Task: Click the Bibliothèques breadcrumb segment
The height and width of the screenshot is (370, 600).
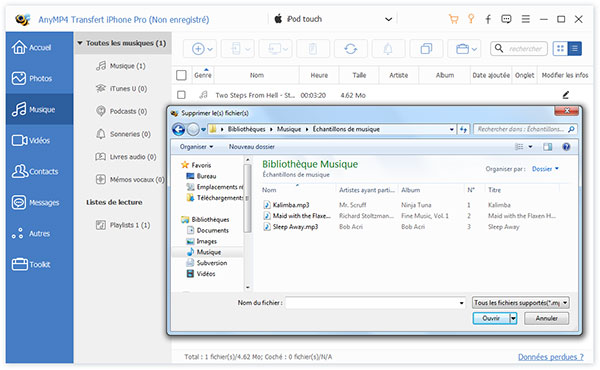Action: coord(246,129)
